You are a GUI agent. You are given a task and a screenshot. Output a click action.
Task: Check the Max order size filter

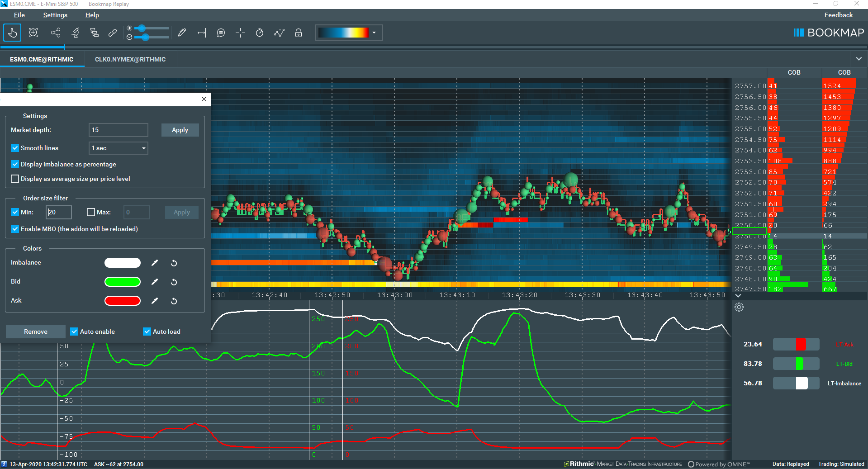[x=91, y=212]
